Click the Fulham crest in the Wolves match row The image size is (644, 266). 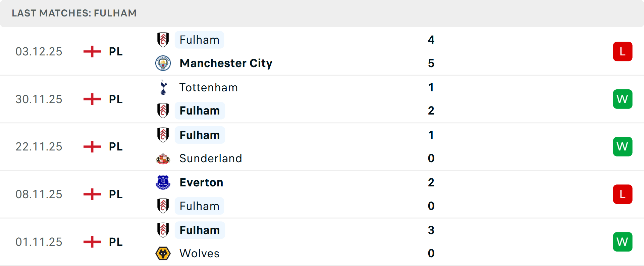163,230
